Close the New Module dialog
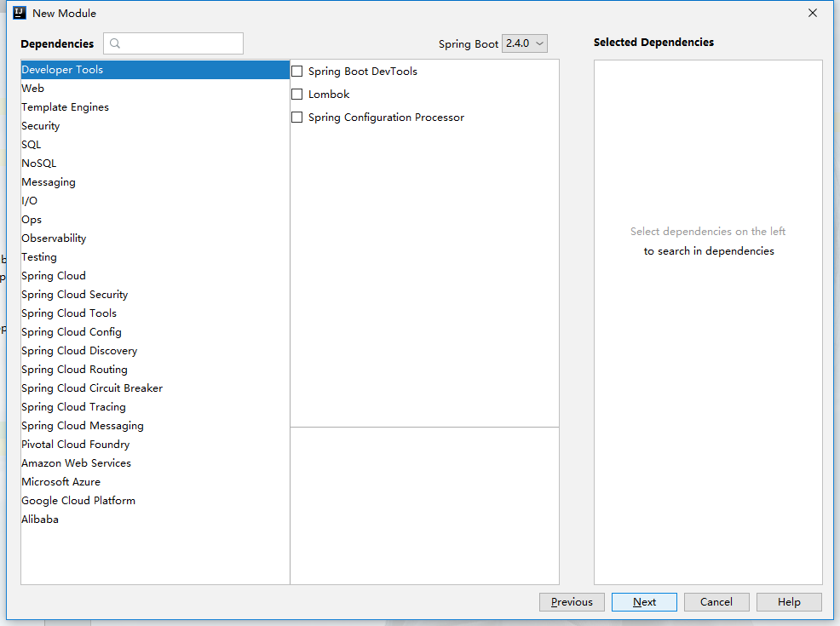The image size is (840, 626). click(x=813, y=13)
